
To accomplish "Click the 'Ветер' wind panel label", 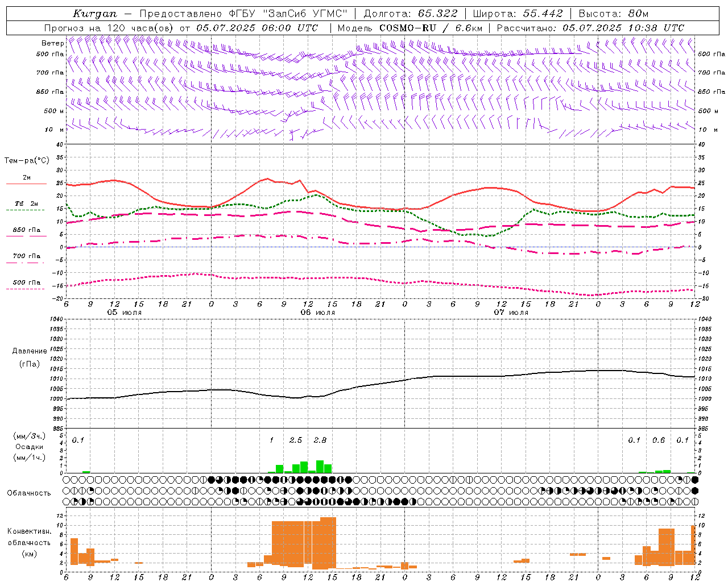I will point(52,43).
